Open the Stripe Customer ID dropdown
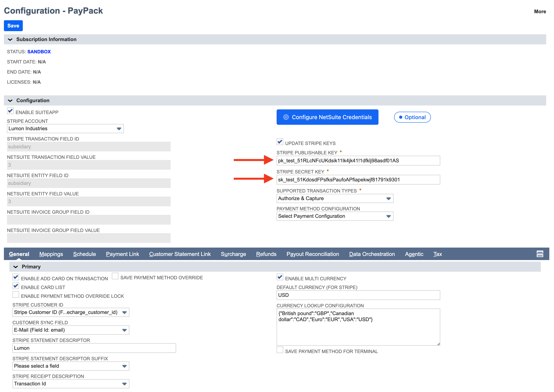 71,312
